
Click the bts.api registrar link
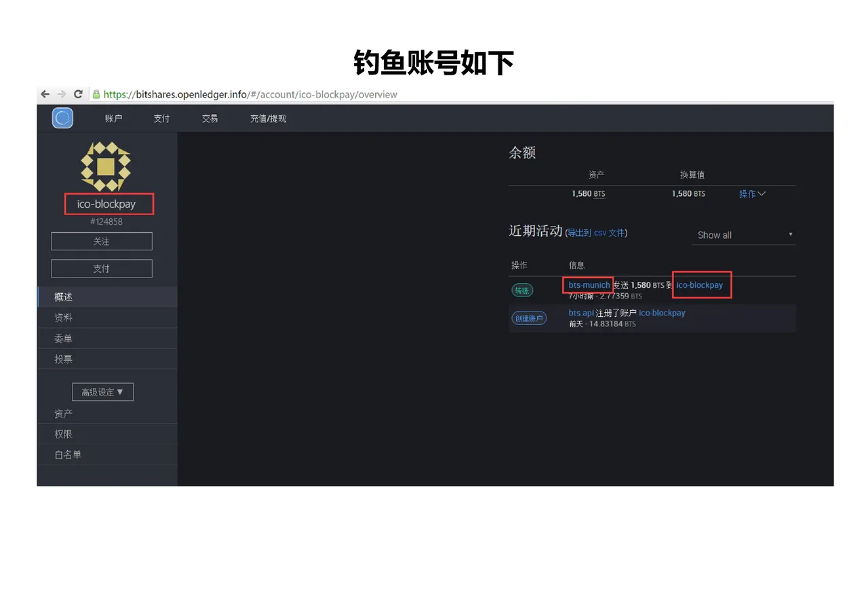coord(581,313)
